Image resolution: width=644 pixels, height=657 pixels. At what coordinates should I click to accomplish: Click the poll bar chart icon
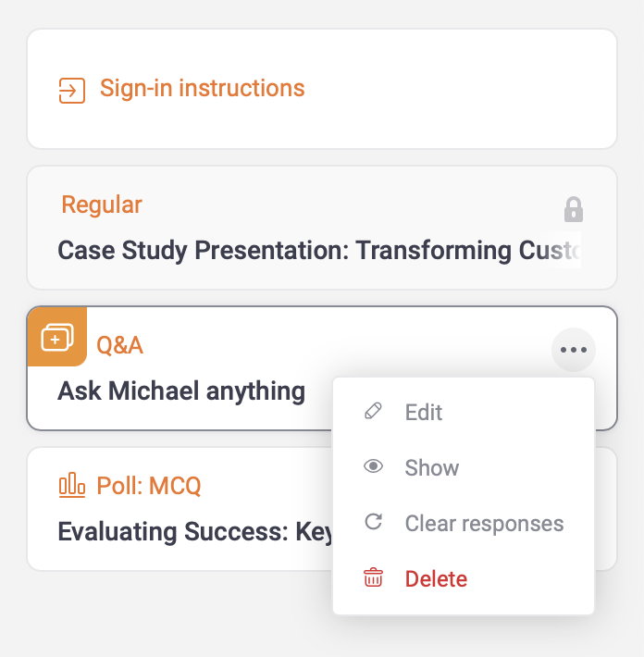(72, 485)
